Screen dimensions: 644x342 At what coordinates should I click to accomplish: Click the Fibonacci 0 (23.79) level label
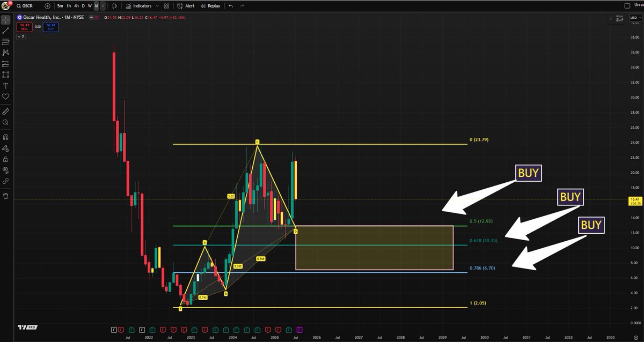pyautogui.click(x=479, y=139)
